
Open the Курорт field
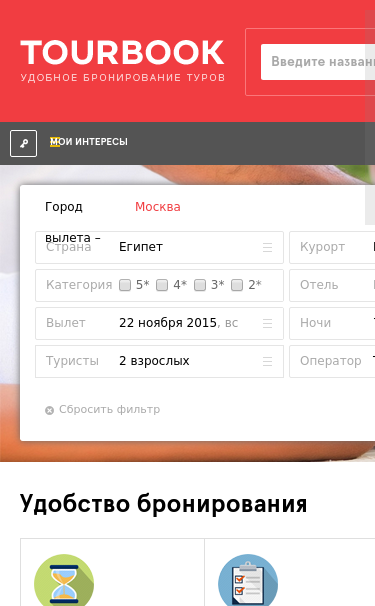[x=332, y=247]
